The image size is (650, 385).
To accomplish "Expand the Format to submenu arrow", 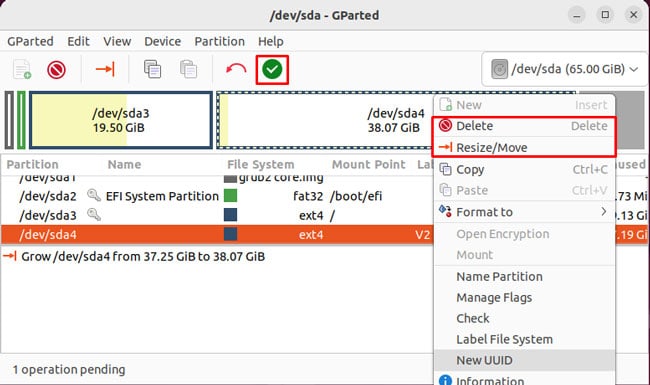I will click(x=604, y=212).
